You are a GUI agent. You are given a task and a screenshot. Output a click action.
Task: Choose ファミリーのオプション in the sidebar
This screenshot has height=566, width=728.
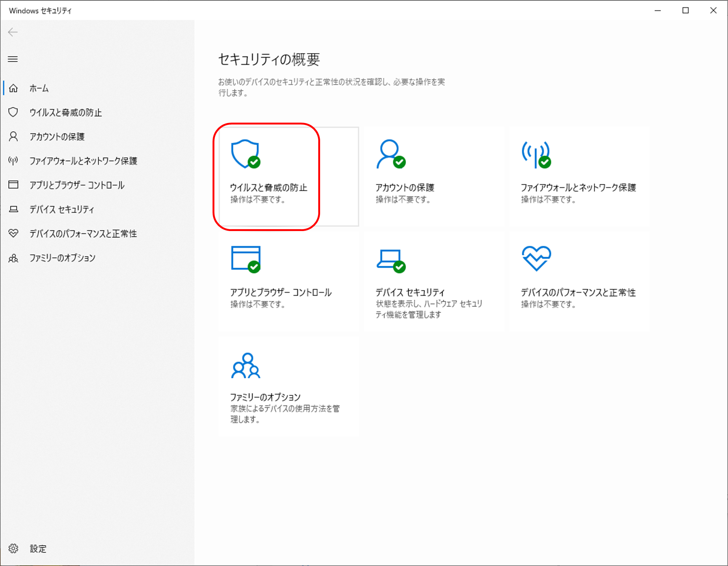coord(62,258)
